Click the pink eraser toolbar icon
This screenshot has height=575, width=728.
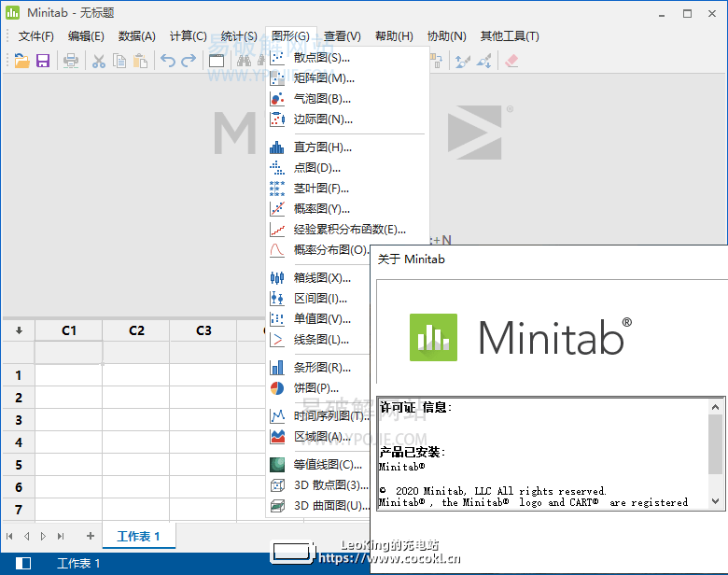(x=511, y=61)
